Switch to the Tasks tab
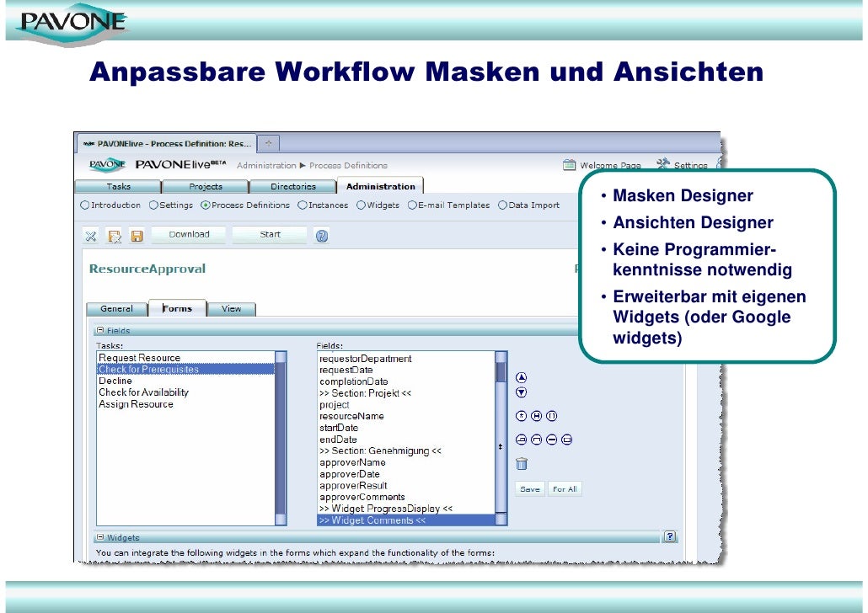The height and width of the screenshot is (613, 868). tap(118, 186)
